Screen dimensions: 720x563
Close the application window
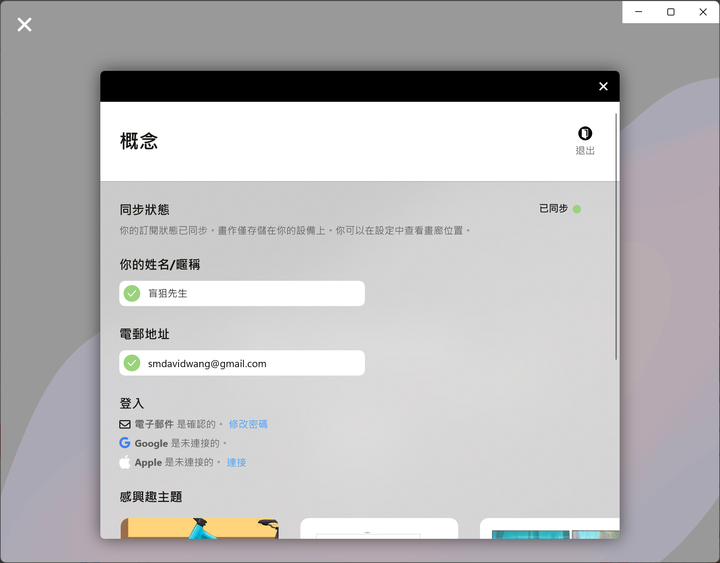703,12
